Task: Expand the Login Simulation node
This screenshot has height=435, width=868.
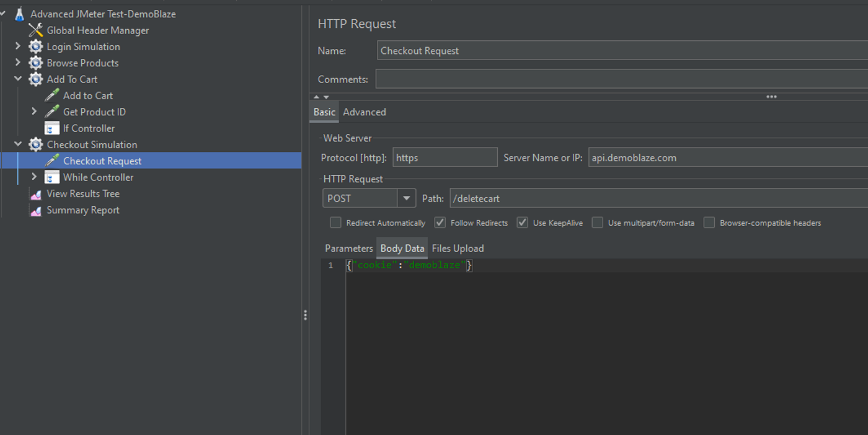Action: (x=17, y=47)
